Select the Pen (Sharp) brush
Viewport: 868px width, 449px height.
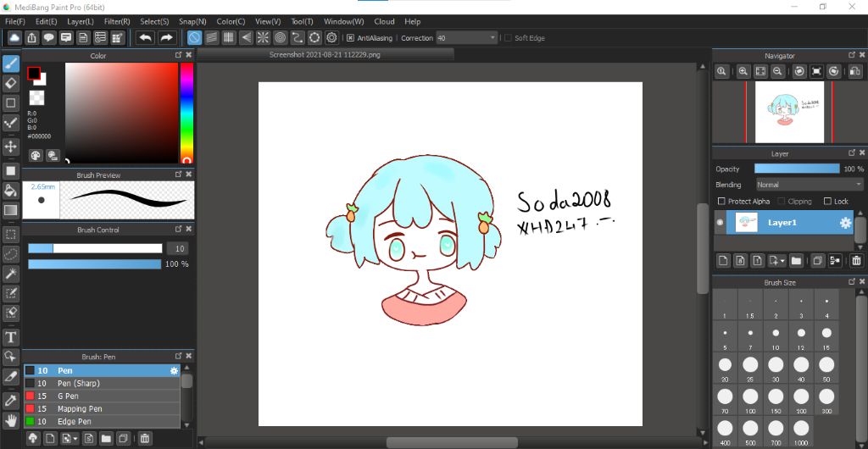102,383
